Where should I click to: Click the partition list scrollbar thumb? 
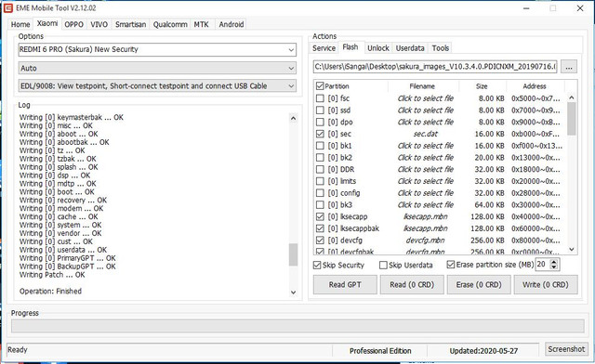(572, 118)
